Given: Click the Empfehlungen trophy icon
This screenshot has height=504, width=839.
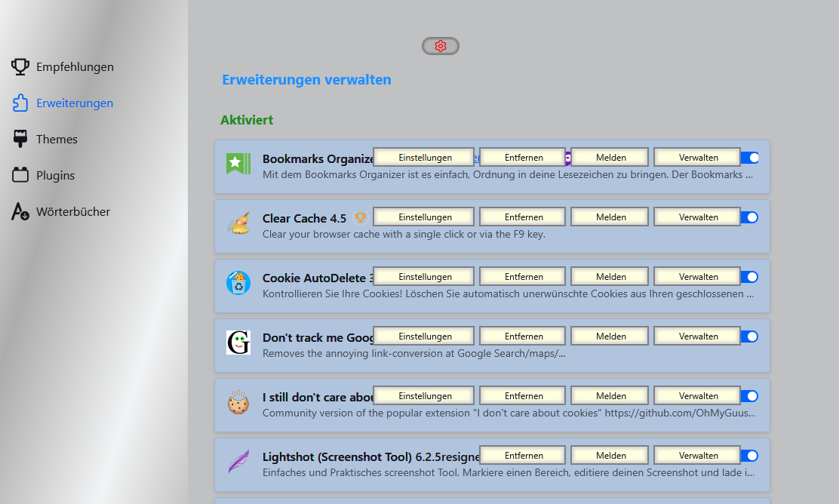Looking at the screenshot, I should (20, 67).
